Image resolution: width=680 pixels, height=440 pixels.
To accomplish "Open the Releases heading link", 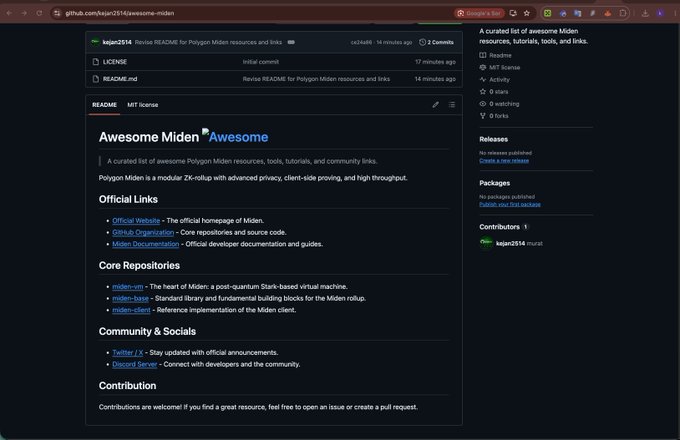I will [494, 139].
